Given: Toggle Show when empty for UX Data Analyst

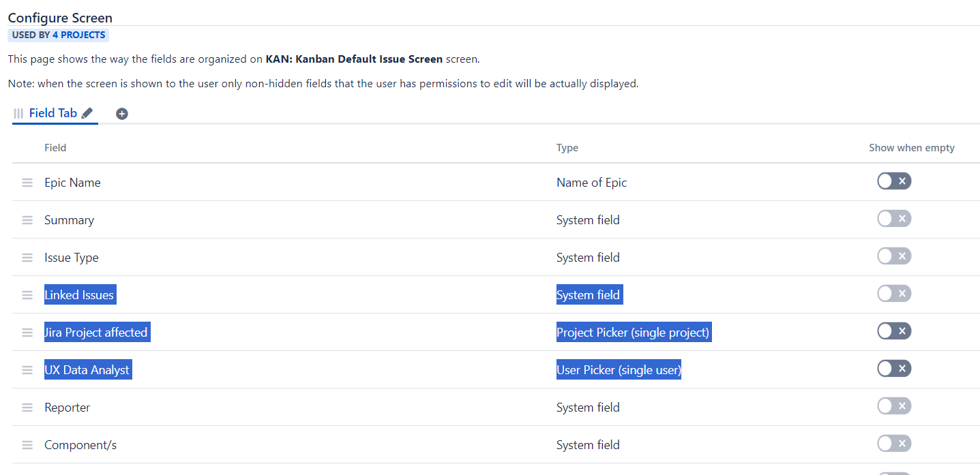Looking at the screenshot, I should [x=894, y=369].
